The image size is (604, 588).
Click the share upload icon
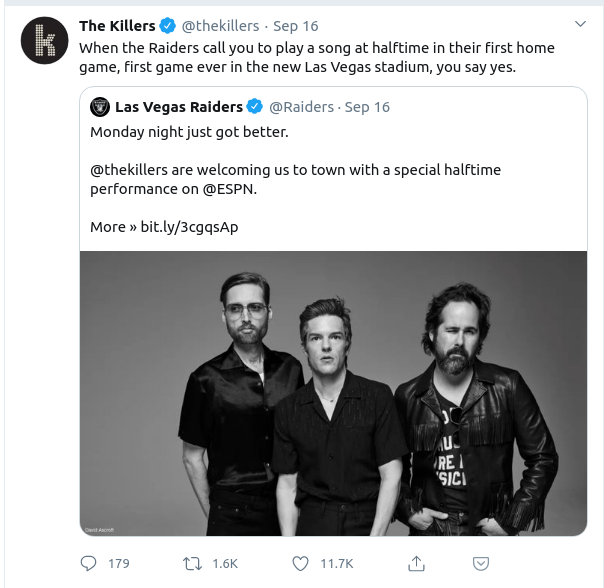418,563
